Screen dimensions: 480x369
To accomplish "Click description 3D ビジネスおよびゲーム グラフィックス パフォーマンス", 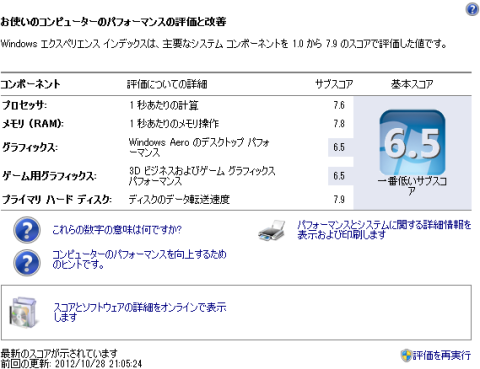I will click(x=202, y=176).
